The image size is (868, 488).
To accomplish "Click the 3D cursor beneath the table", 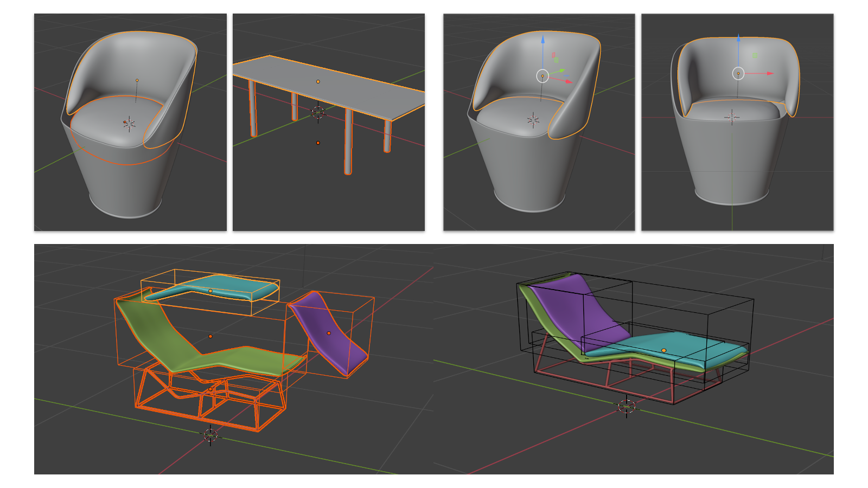I will pos(318,113).
